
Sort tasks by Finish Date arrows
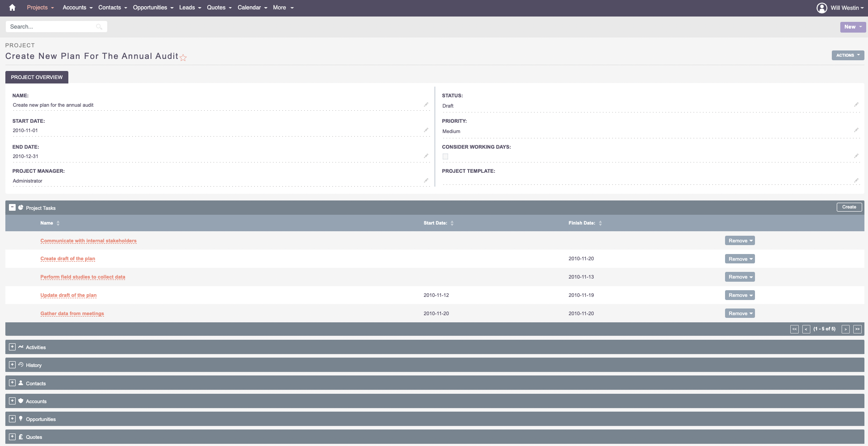[x=600, y=223]
